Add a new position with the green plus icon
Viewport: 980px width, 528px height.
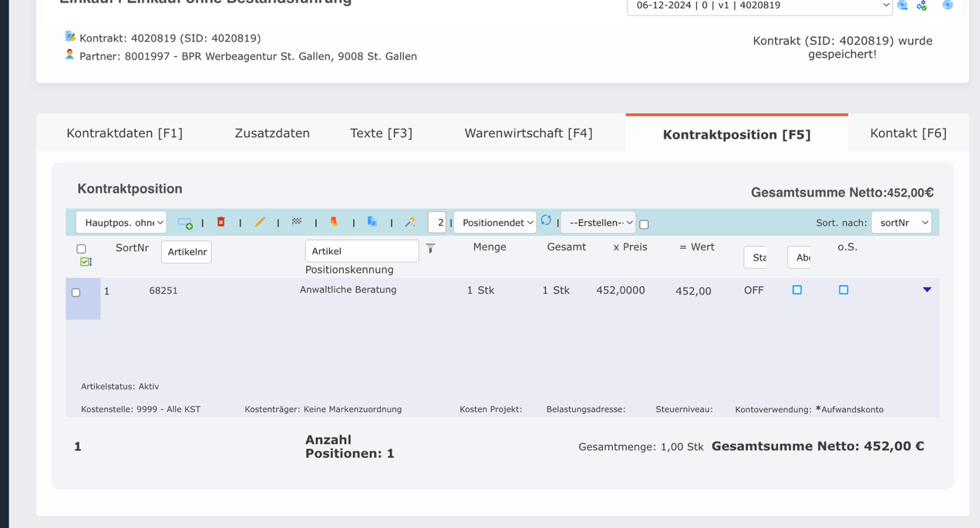(x=184, y=222)
